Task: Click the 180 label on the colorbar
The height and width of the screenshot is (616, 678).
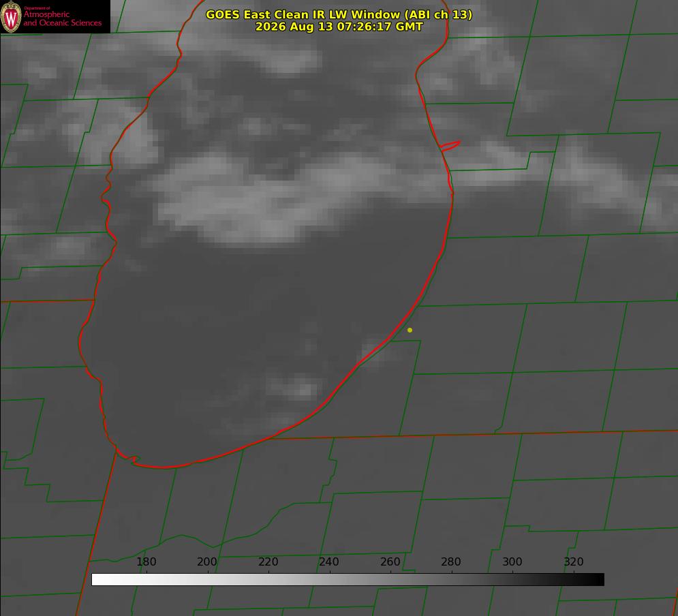Action: coord(146,561)
